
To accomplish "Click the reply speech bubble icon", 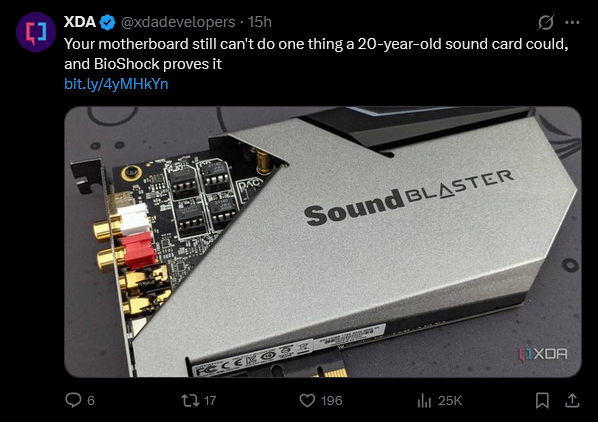I will click(x=73, y=400).
